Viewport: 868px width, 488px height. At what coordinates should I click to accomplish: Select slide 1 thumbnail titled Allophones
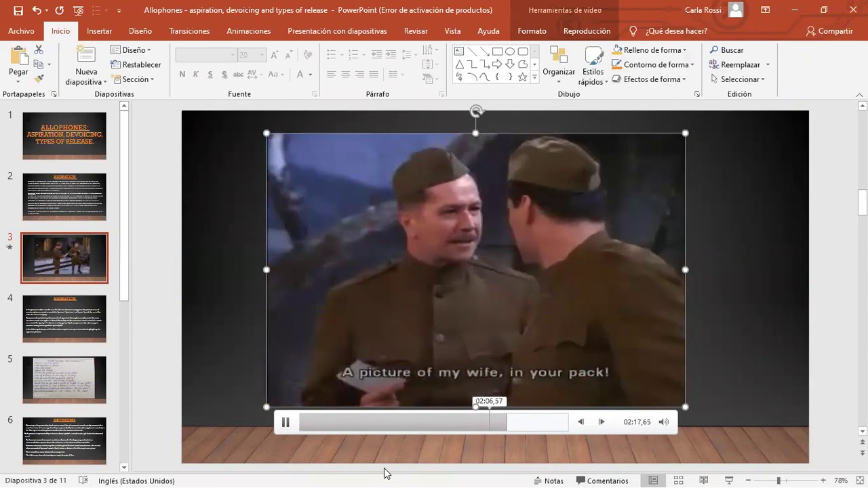(64, 136)
